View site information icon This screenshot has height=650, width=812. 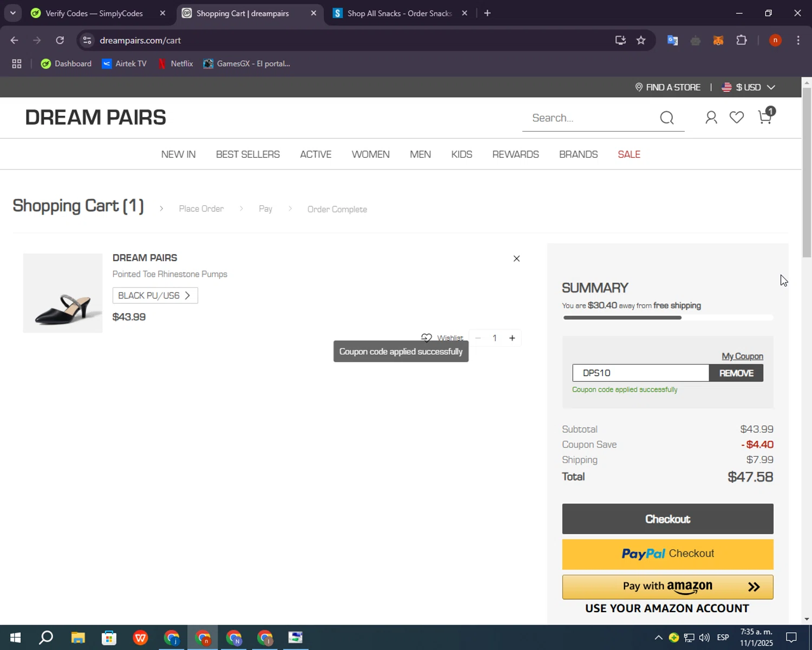coord(87,41)
